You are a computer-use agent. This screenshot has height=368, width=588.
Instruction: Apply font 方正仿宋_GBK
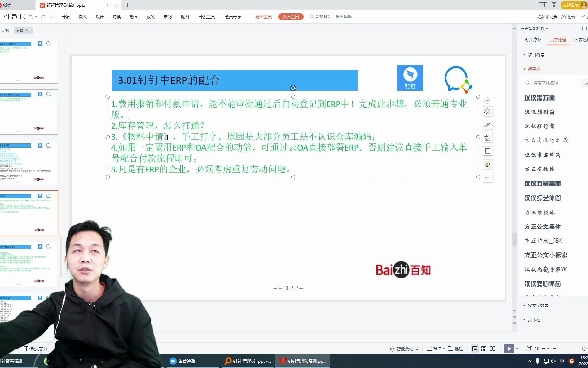pyautogui.click(x=543, y=241)
